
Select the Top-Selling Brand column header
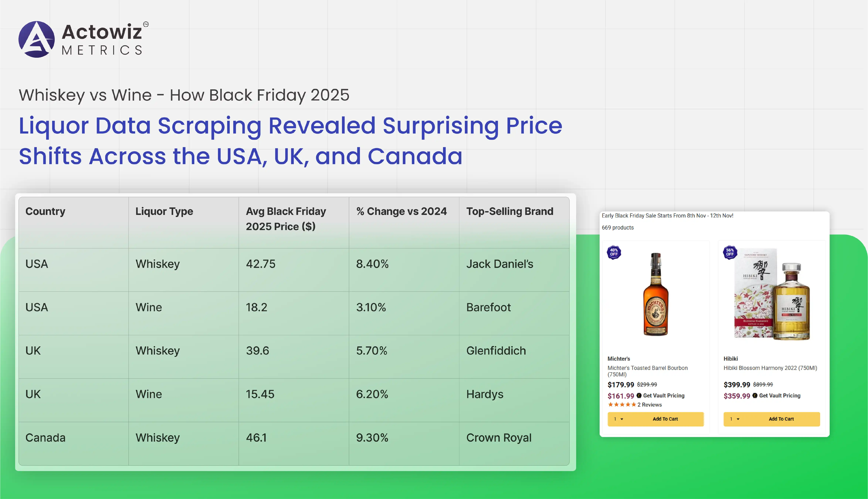pos(509,211)
